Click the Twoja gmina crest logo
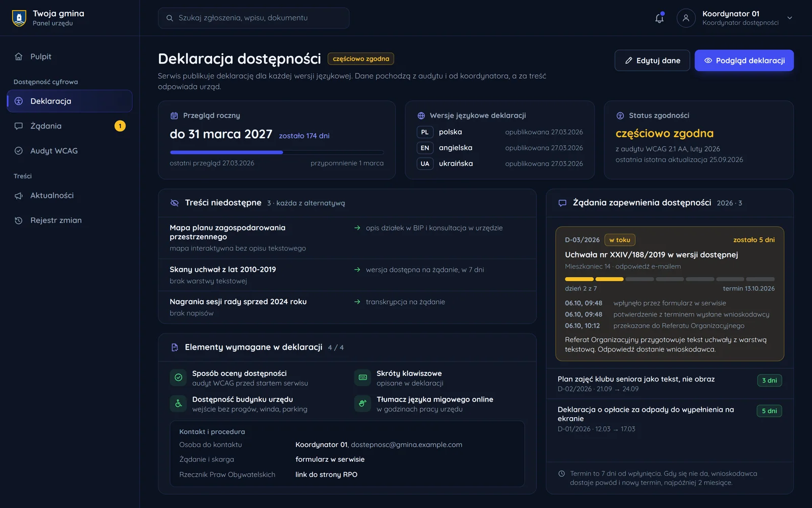The width and height of the screenshot is (812, 508). tap(19, 18)
